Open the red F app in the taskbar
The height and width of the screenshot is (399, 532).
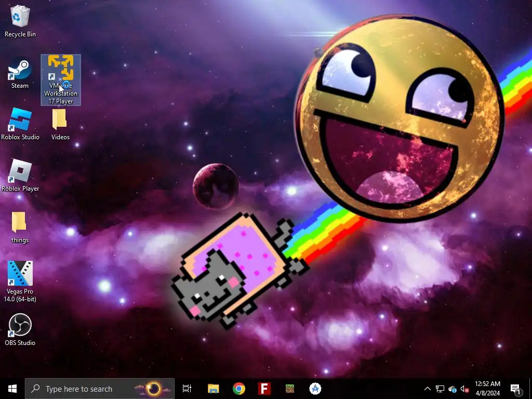264,389
